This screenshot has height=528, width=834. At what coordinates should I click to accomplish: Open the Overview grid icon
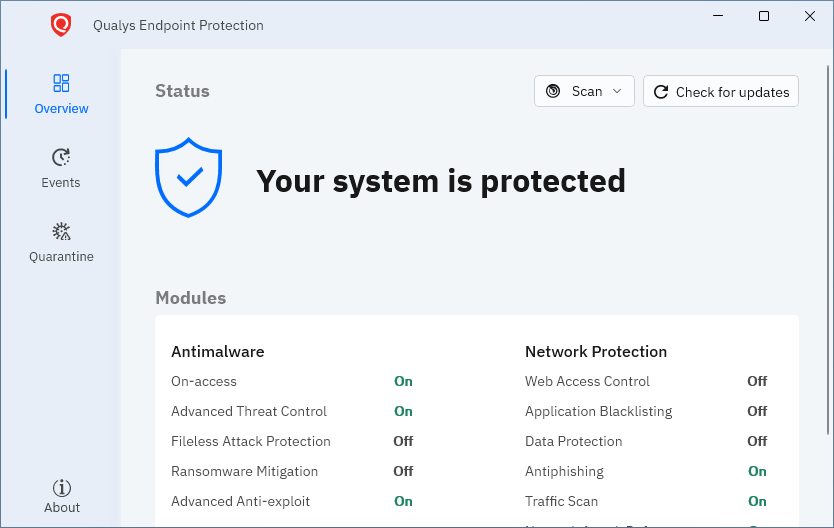pyautogui.click(x=61, y=83)
